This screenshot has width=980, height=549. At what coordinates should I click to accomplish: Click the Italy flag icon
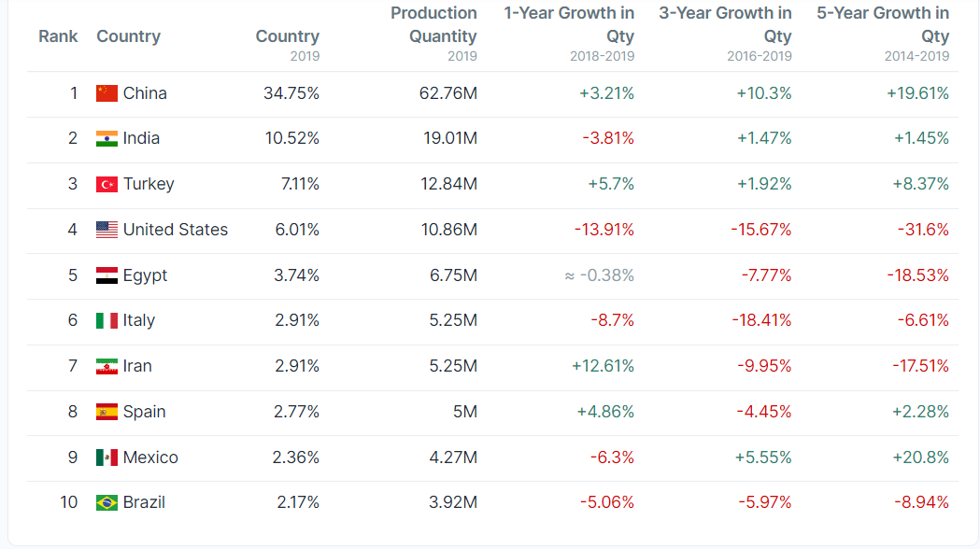click(107, 320)
